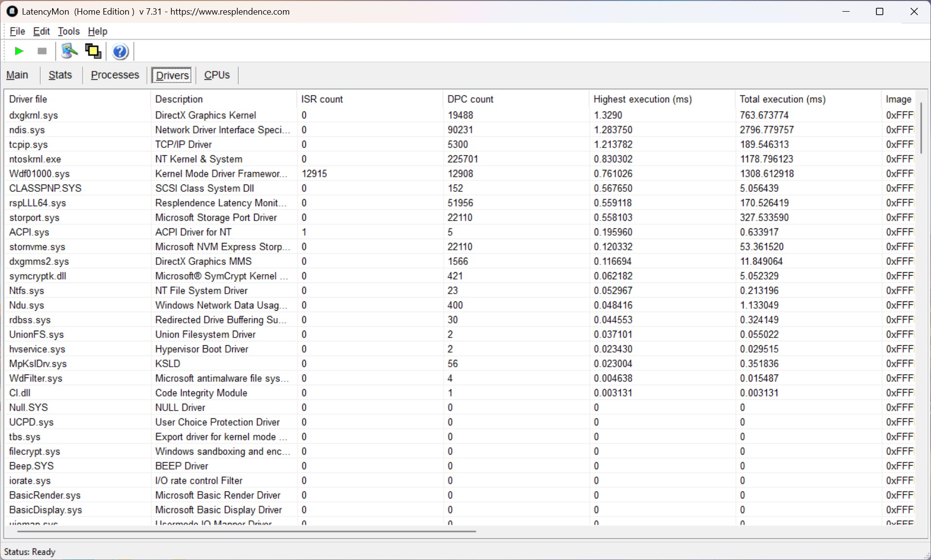Click the LatencyMon app icon in title bar

12,11
